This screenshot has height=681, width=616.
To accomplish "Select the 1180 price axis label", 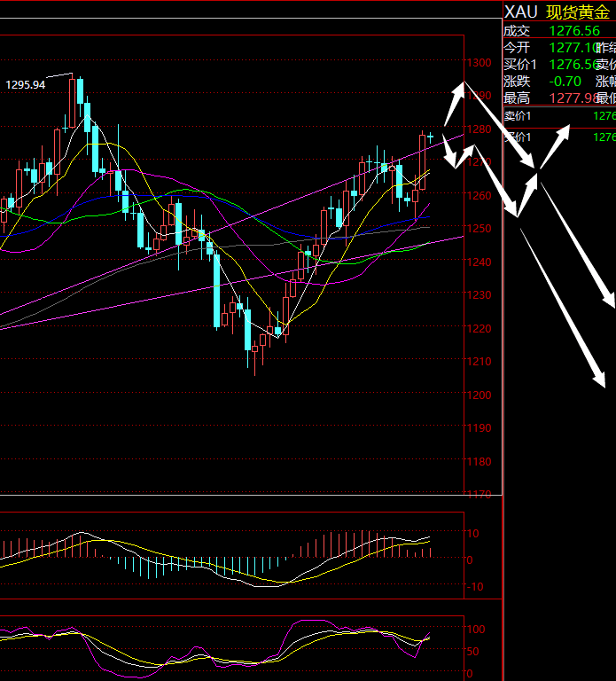I will [480, 461].
